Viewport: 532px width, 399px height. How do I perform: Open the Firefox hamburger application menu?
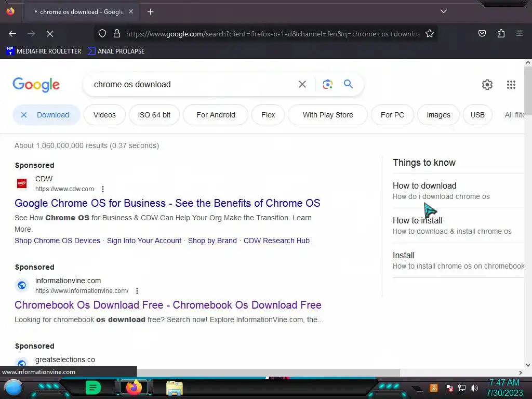tap(519, 33)
